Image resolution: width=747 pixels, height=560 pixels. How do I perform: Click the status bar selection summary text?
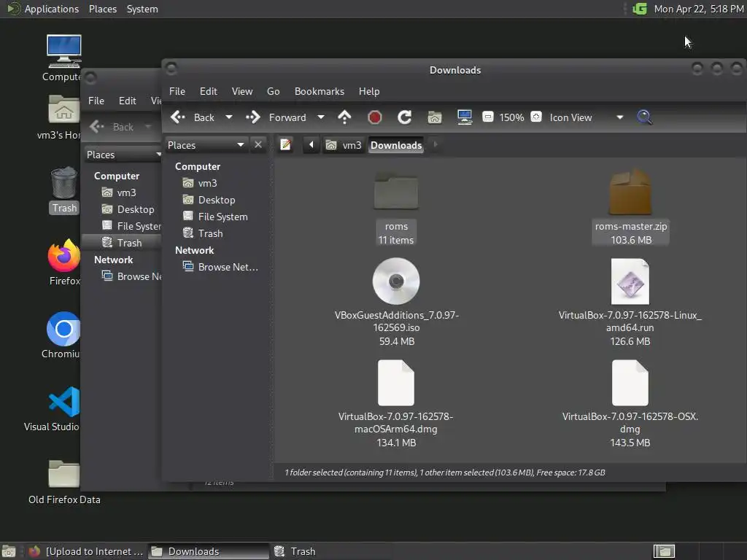click(444, 472)
